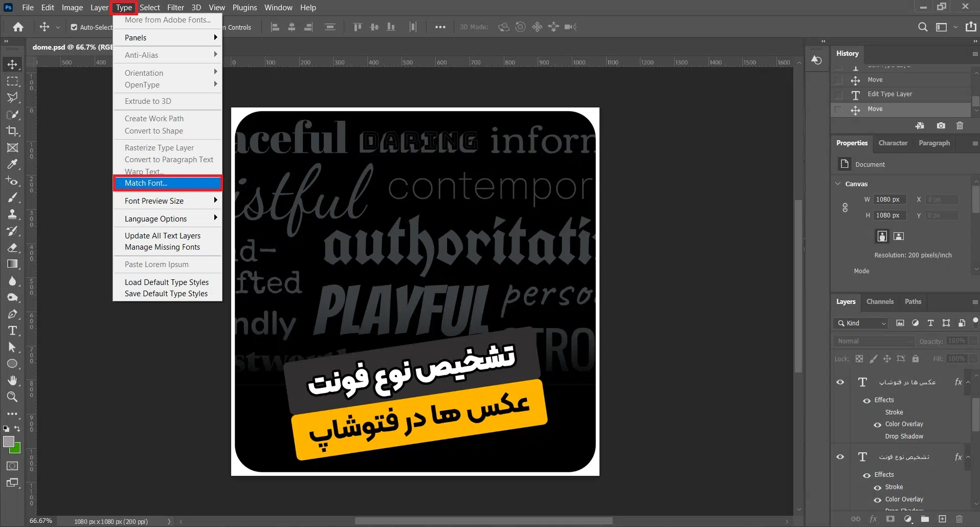The image size is (980, 527).
Task: Collapse the Canvas section in Properties
Action: pyautogui.click(x=838, y=184)
